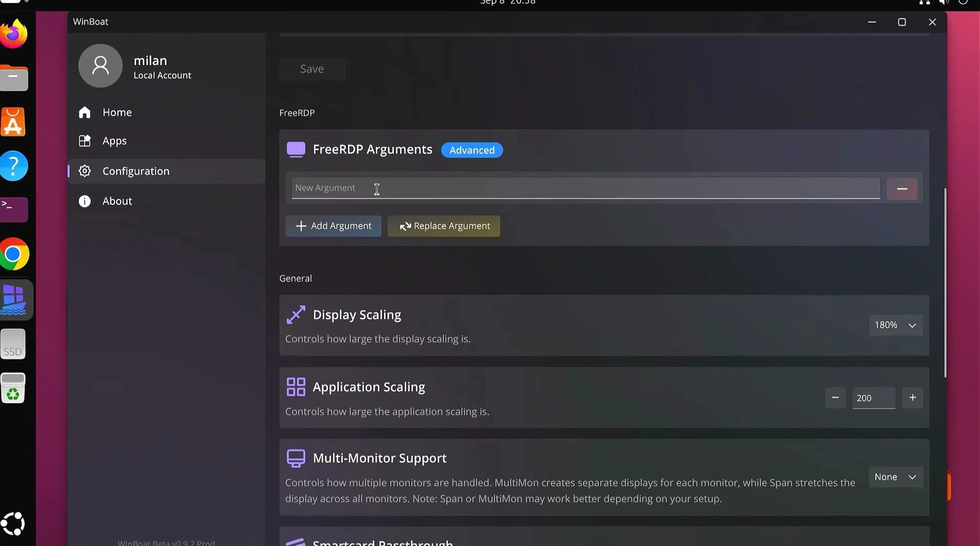Close the WinBoat window
The height and width of the screenshot is (546, 980).
pyautogui.click(x=932, y=22)
